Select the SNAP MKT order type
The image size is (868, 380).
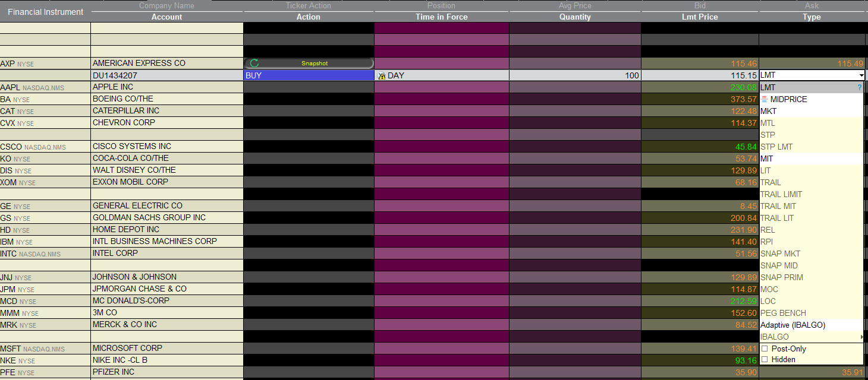click(x=811, y=254)
